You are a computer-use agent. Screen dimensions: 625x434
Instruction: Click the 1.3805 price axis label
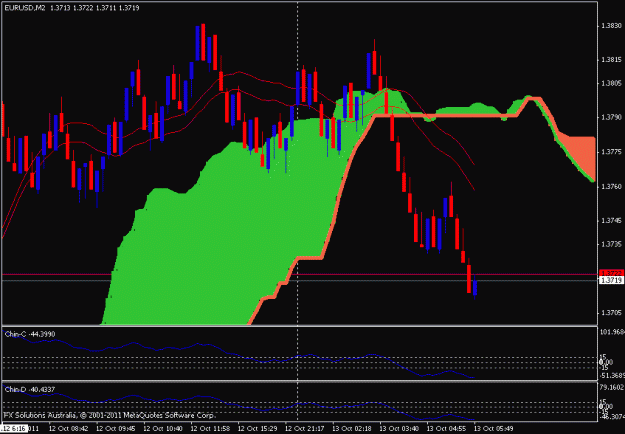point(611,83)
